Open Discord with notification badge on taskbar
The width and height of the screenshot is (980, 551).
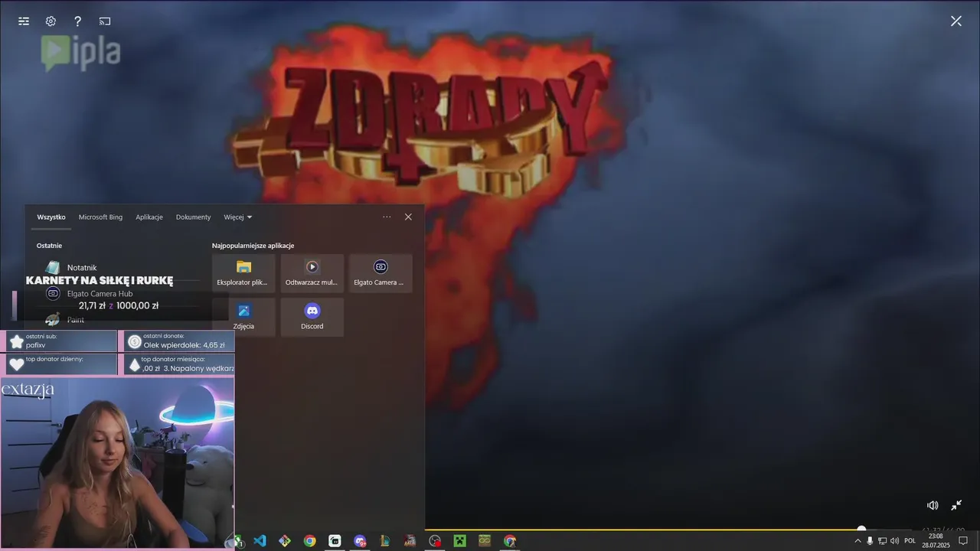point(360,540)
